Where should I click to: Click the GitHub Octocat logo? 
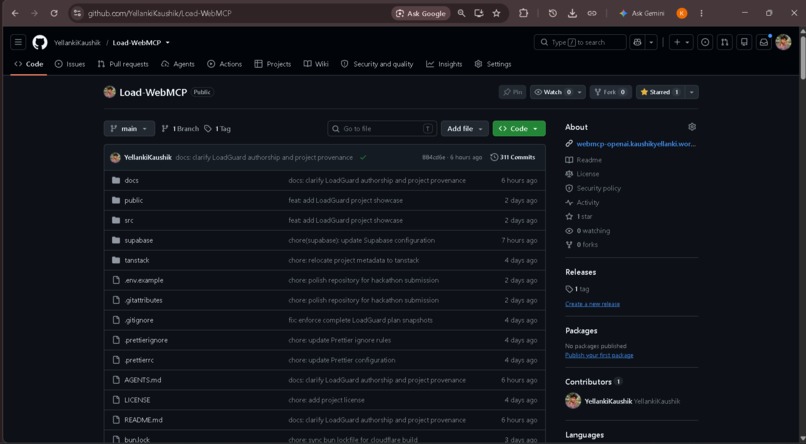pyautogui.click(x=40, y=42)
